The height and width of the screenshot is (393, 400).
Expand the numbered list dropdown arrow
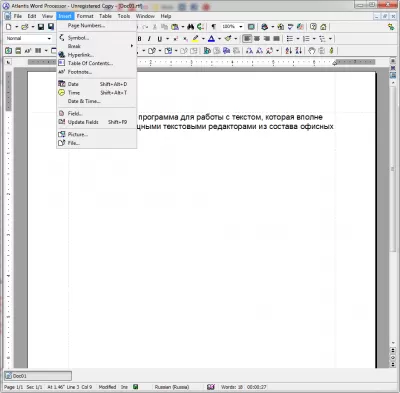point(314,39)
